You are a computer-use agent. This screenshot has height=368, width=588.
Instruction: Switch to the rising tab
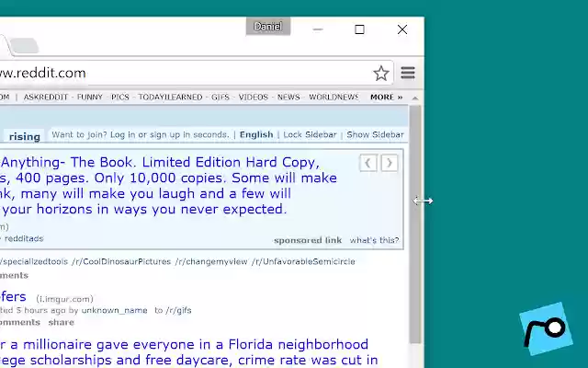[25, 136]
